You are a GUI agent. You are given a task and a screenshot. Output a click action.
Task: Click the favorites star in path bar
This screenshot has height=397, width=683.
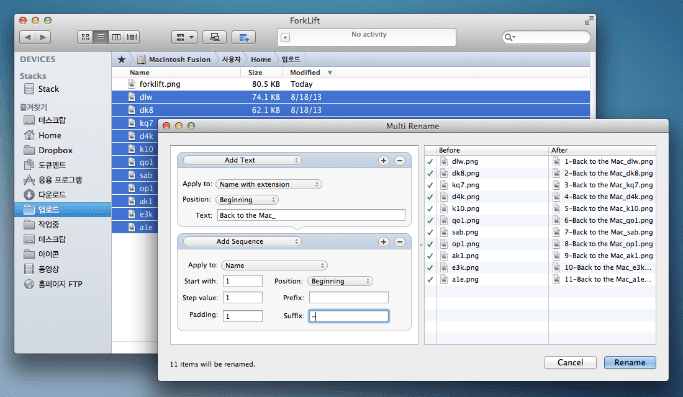[122, 59]
